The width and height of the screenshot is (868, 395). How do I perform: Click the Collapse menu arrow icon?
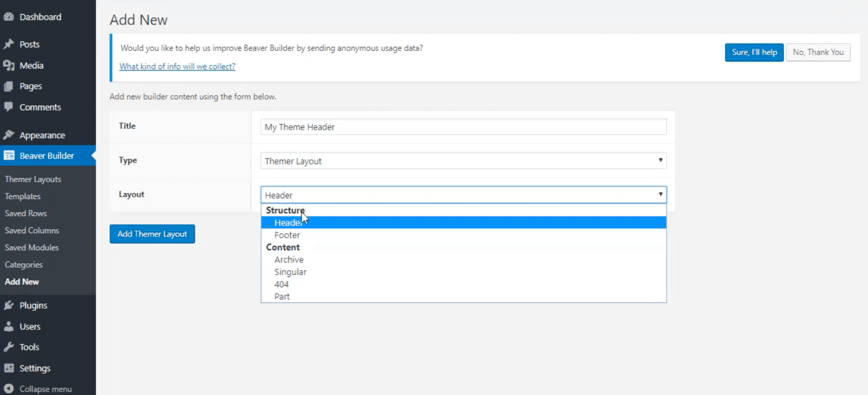tap(9, 389)
